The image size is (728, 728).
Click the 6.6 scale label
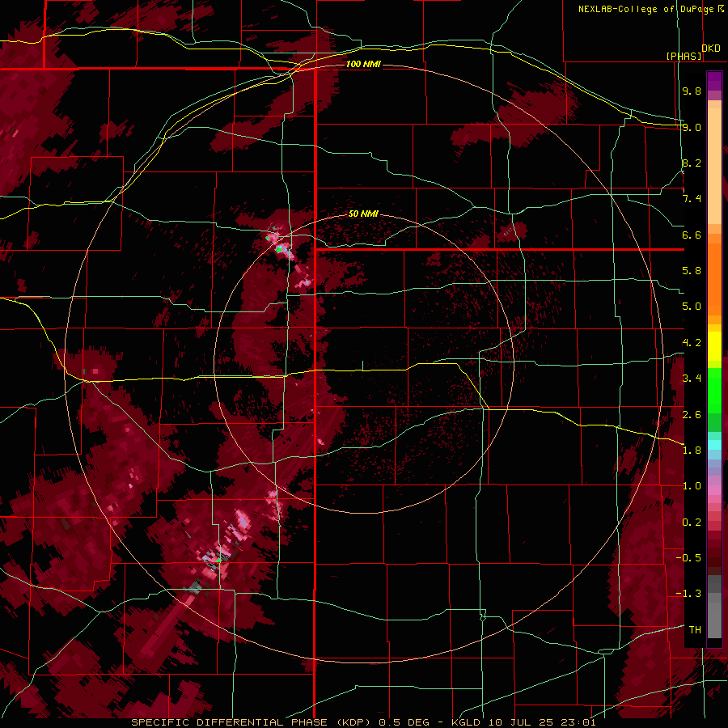692,235
